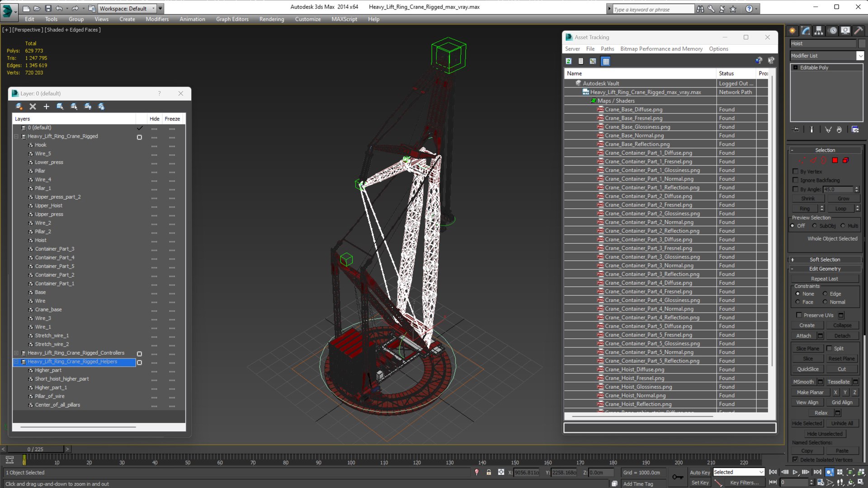This screenshot has width=868, height=488.
Task: Open Paths menu in Asset Tracking
Action: (x=607, y=49)
